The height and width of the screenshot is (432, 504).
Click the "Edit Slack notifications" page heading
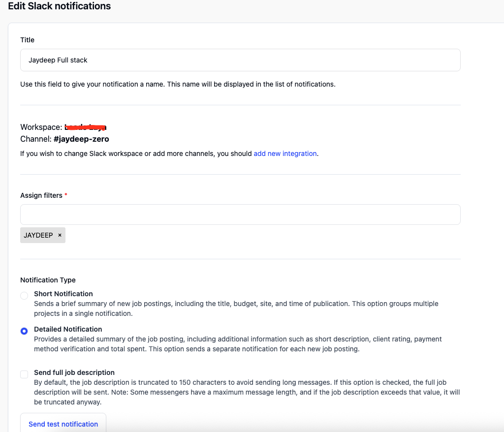(60, 6)
